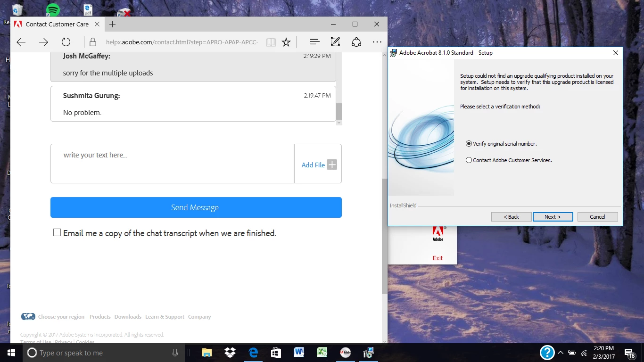
Task: Select Contact Adobe Customer Services option
Action: tap(469, 160)
